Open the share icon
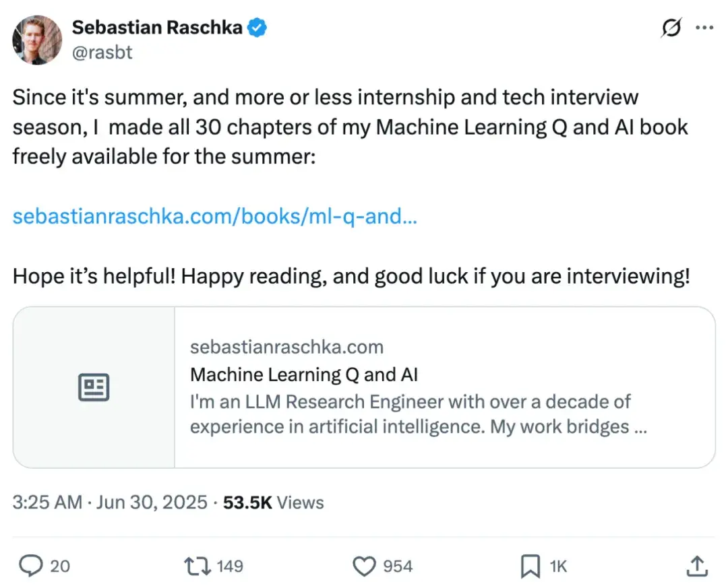The image size is (728, 588). coord(697,566)
